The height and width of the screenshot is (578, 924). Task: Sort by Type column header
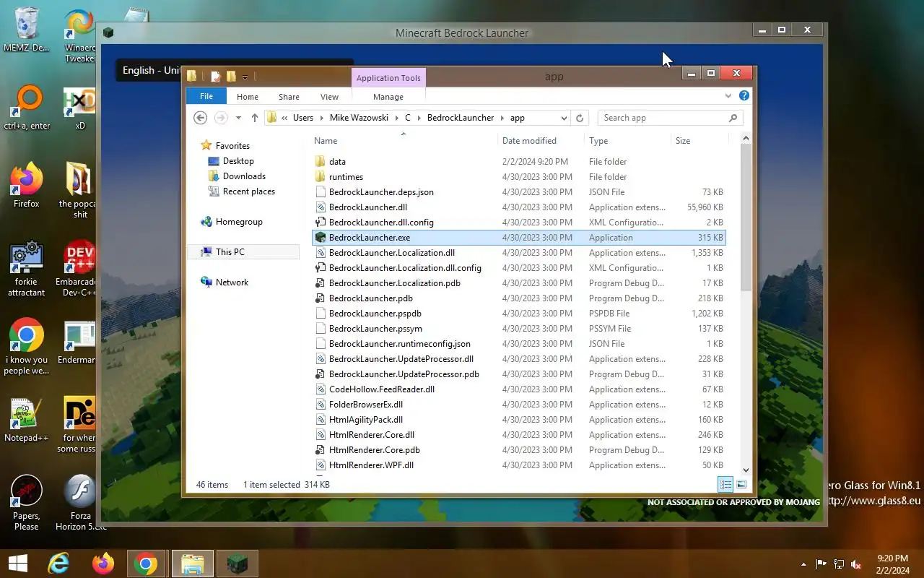pyautogui.click(x=598, y=141)
